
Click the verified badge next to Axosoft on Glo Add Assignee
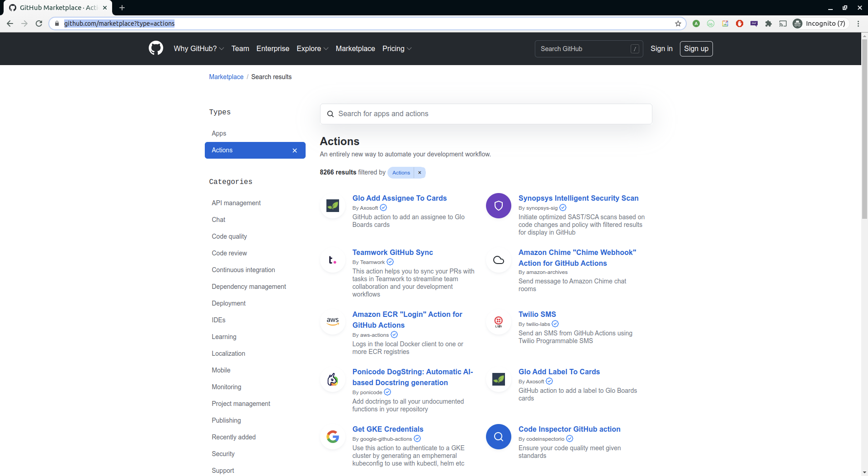click(383, 207)
